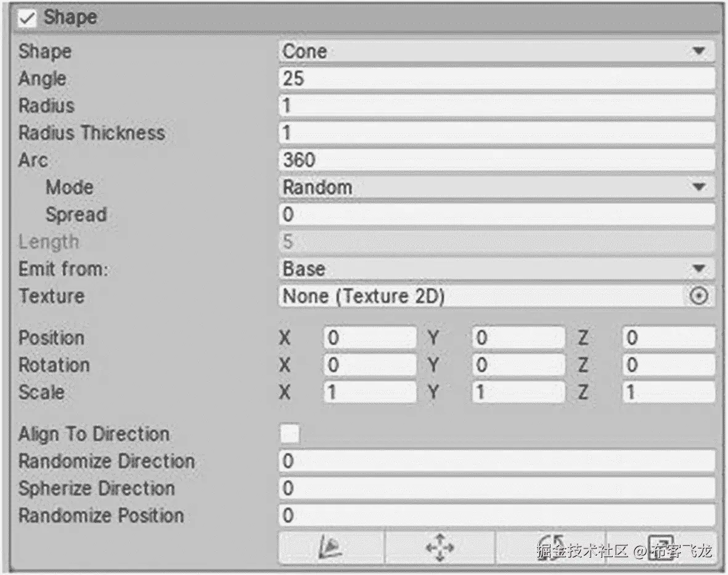Viewport: 728px width, 575px height.
Task: Click the Position X field
Action: click(370, 338)
